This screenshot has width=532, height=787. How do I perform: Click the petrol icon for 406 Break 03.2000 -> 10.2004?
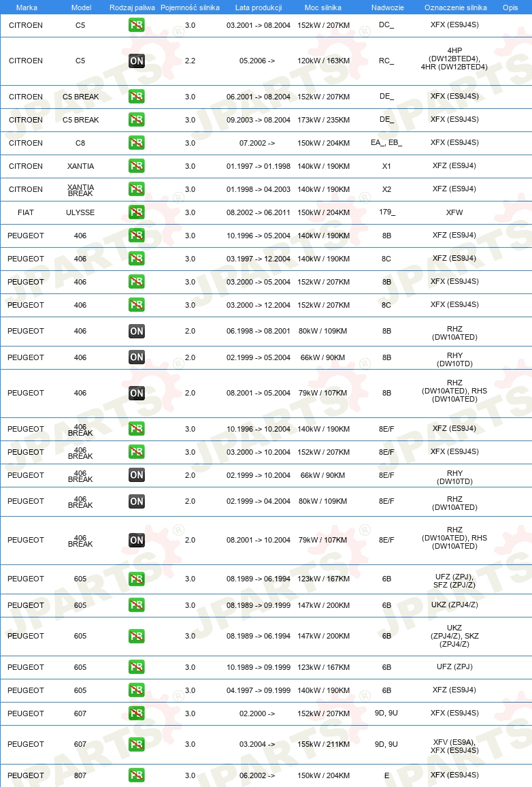point(136,451)
